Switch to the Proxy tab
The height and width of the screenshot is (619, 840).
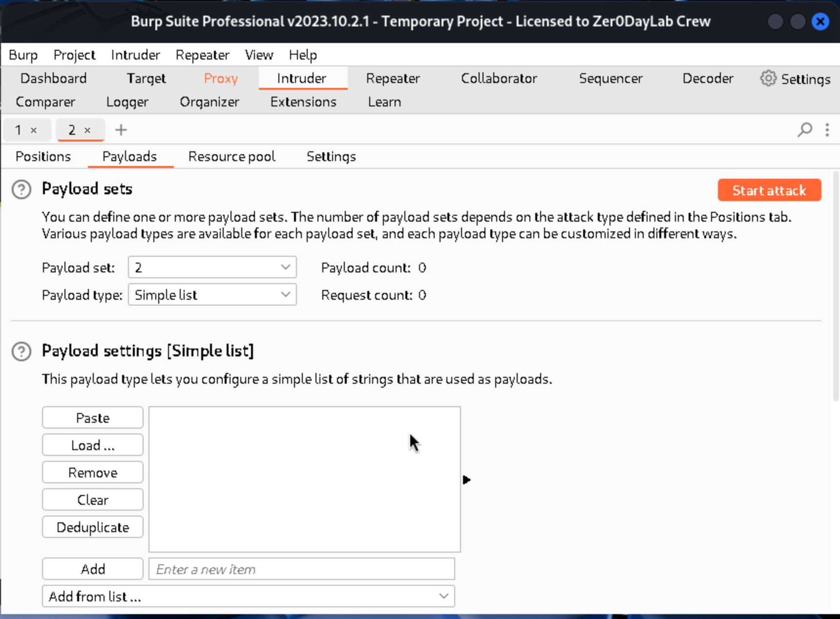221,78
